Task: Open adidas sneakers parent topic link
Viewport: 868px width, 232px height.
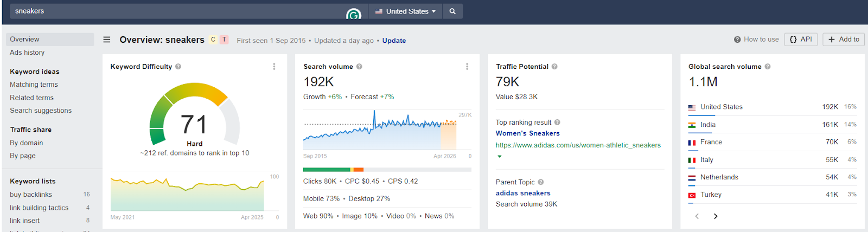Action: (523, 193)
